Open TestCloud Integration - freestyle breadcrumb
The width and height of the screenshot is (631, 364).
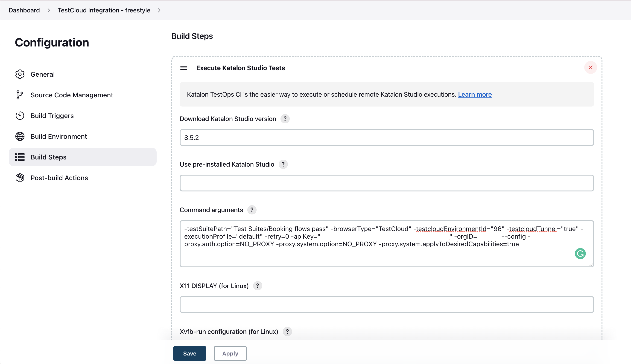pyautogui.click(x=104, y=10)
